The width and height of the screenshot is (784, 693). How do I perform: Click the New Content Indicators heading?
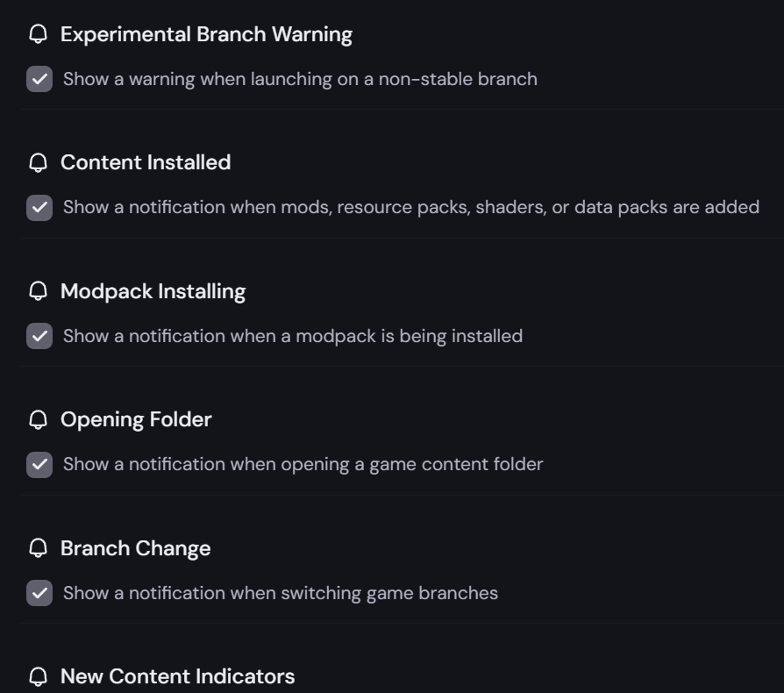pos(177,676)
